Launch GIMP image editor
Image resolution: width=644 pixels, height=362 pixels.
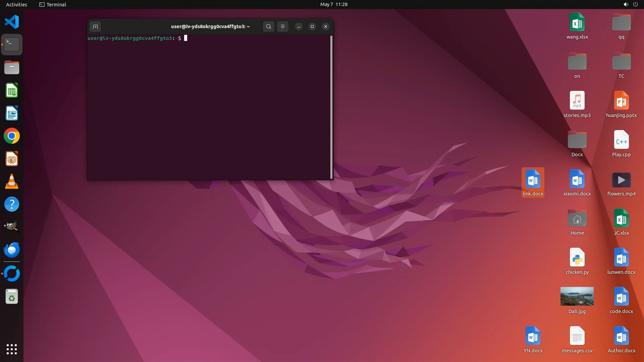tap(12, 227)
